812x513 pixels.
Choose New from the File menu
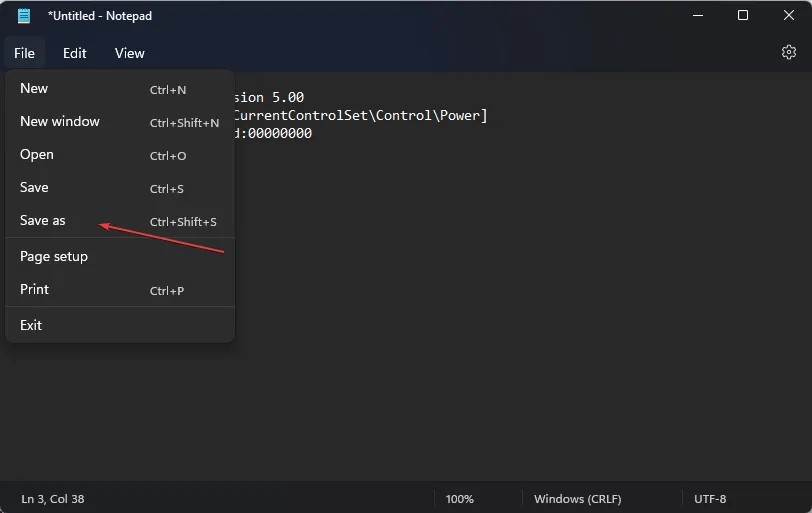point(120,89)
